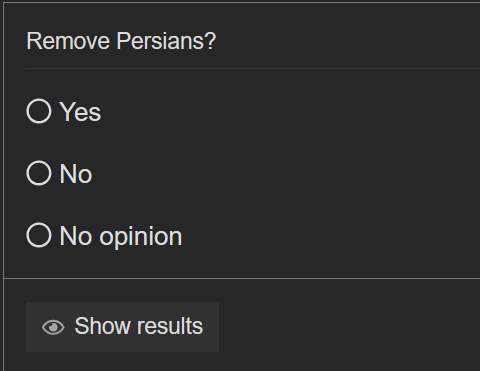
Task: Tap the circle beside No opinion
Action: (39, 235)
